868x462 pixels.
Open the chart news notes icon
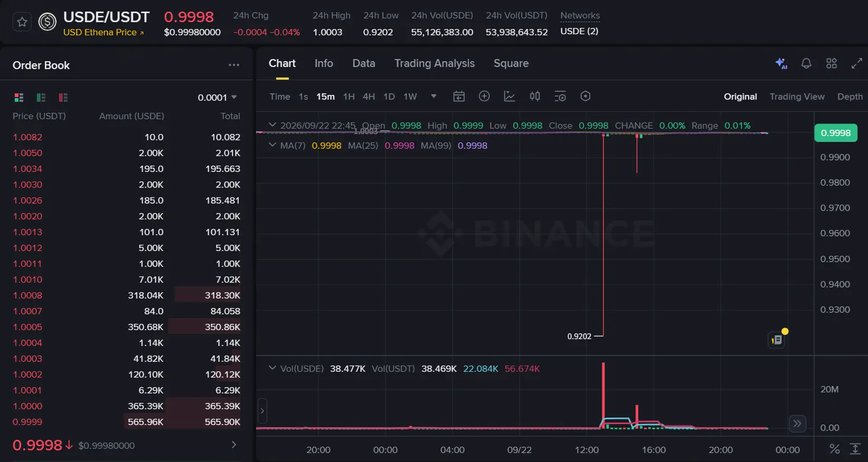click(x=777, y=340)
